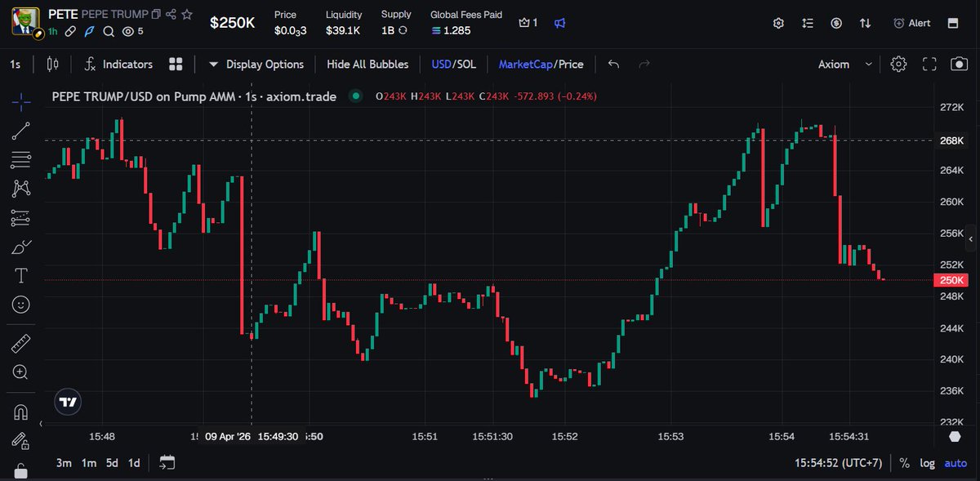
Task: Toggle lock all drawings
Action: coord(21,470)
